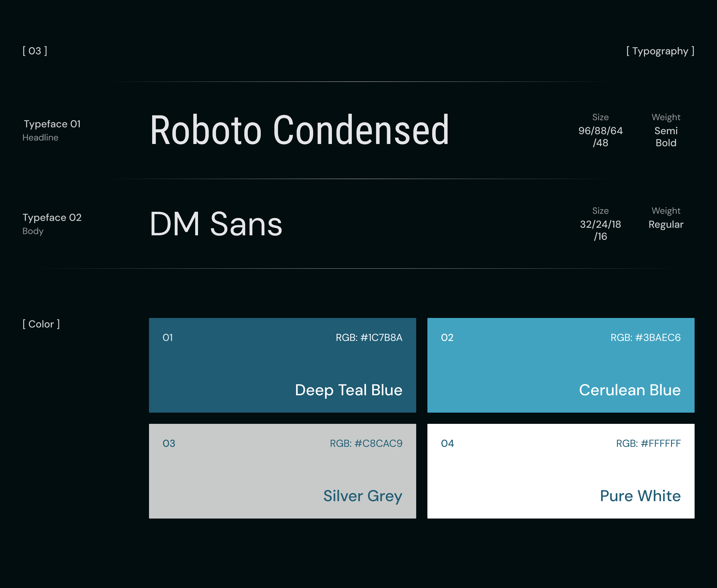
Task: Click the [ Typography ] section label
Action: [660, 51]
